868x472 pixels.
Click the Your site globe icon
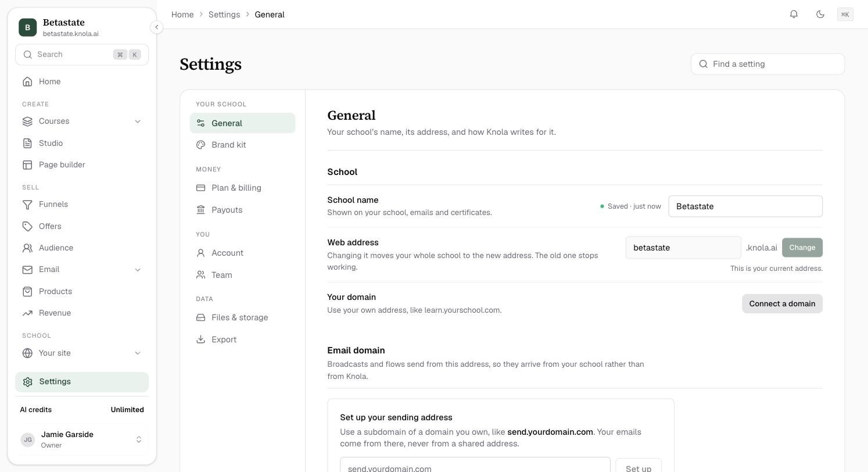tap(27, 353)
